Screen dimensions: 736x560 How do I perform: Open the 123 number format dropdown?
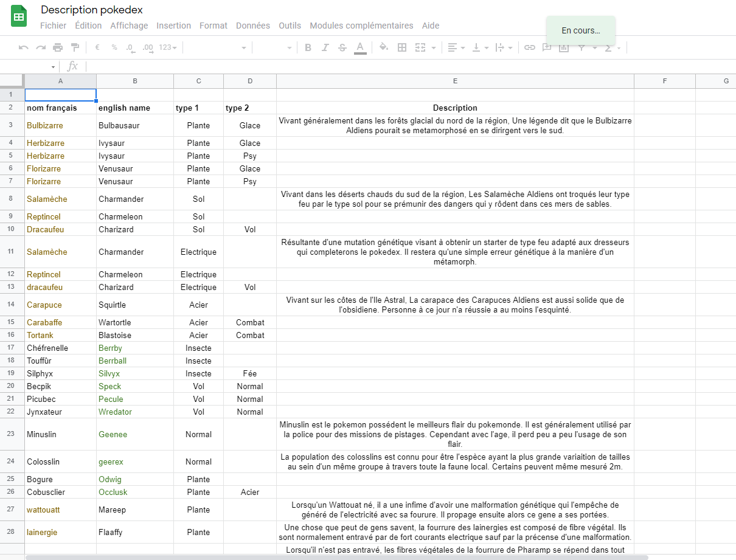coord(167,47)
